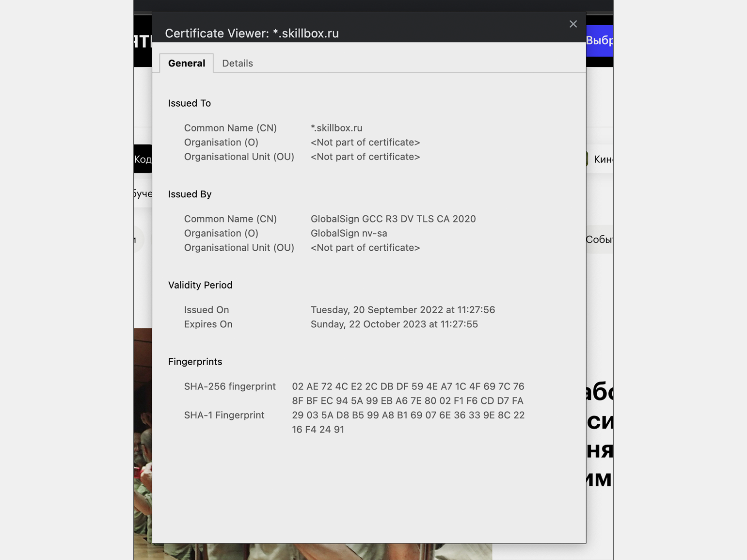Image resolution: width=747 pixels, height=560 pixels.
Task: Click the Fingerprints heading
Action: (x=195, y=362)
